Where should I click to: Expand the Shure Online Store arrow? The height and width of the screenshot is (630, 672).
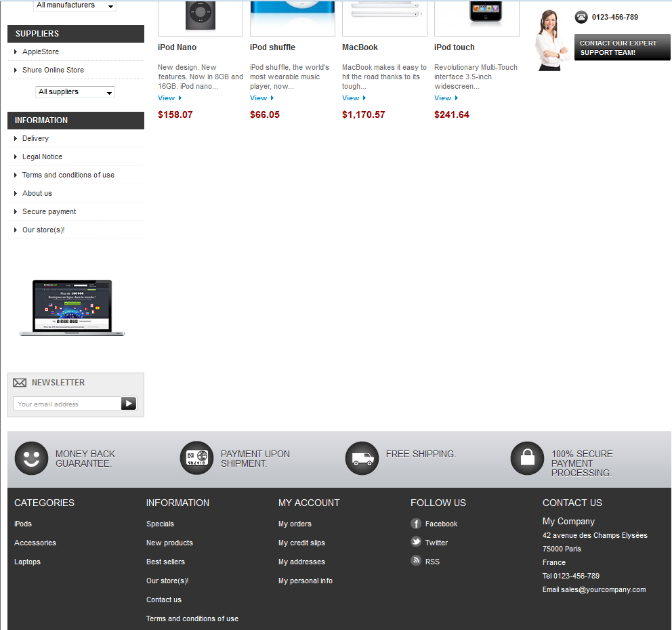click(16, 70)
